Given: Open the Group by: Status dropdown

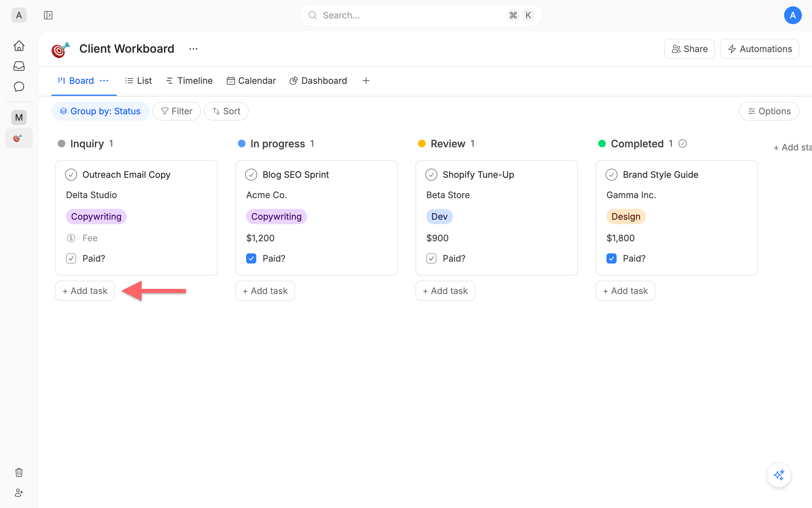Looking at the screenshot, I should [100, 111].
